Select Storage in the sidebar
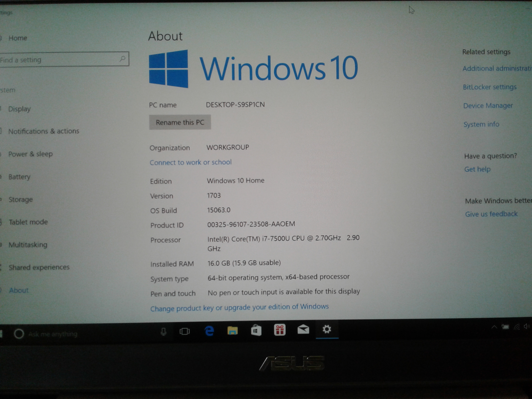532x399 pixels. coord(20,199)
